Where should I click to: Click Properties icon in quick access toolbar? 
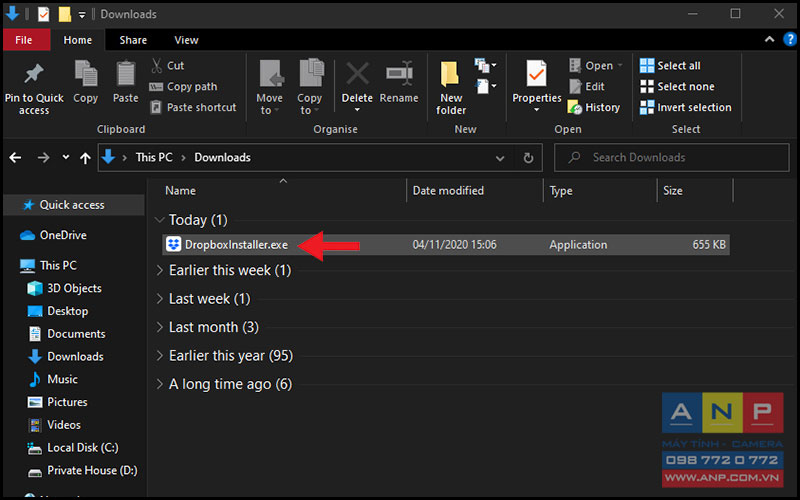[43, 14]
